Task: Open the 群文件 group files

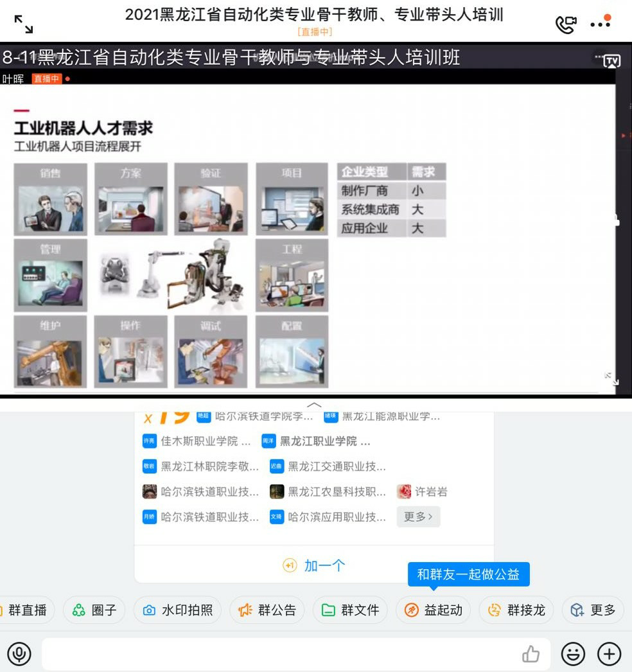Action: coord(350,610)
